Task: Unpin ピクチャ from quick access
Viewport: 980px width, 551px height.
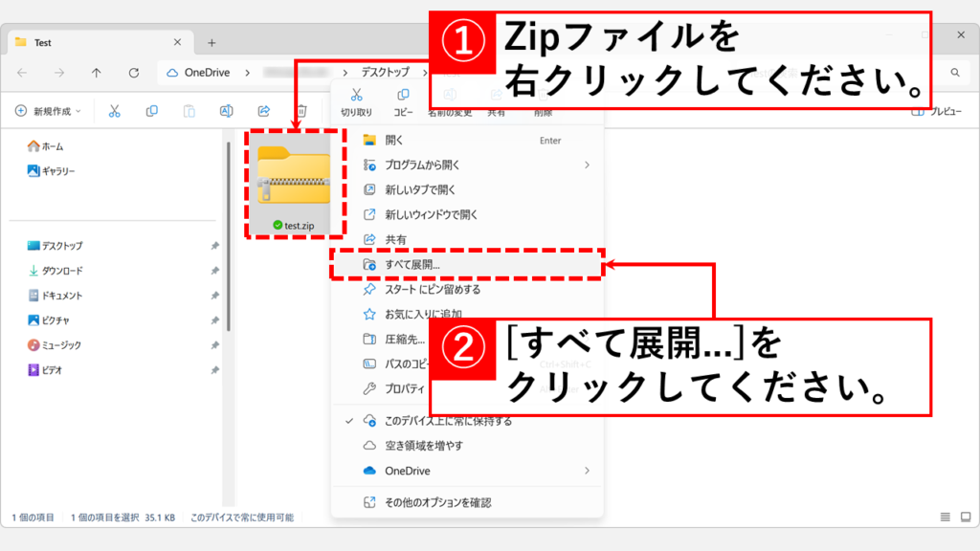Action: (x=215, y=320)
